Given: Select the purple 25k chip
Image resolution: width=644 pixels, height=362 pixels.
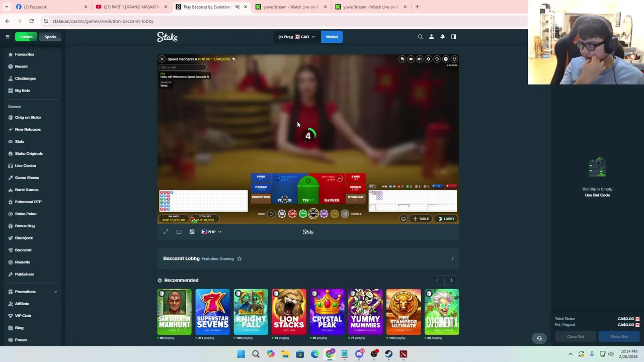Looking at the screenshot, I should [324, 214].
